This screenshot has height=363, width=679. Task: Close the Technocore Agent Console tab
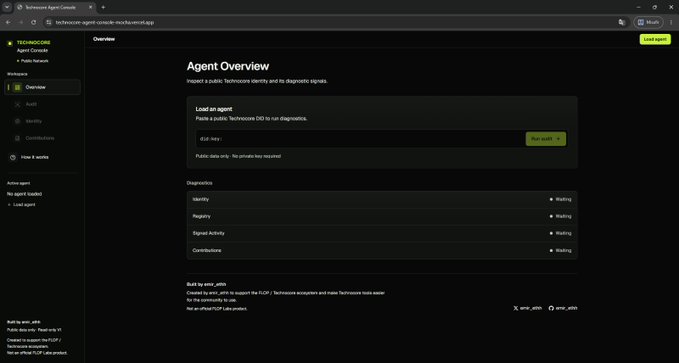coord(91,7)
